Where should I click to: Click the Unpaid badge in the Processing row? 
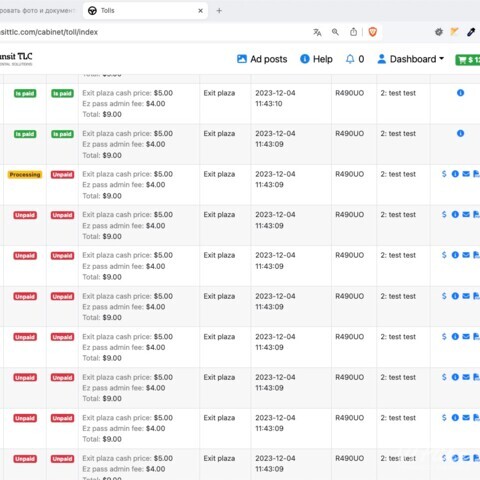point(62,175)
